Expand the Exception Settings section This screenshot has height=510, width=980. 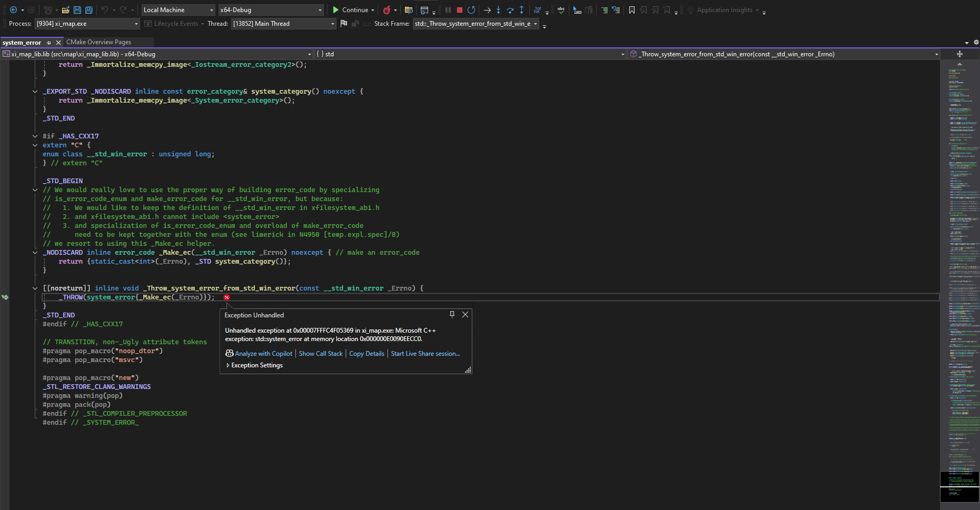[x=228, y=365]
